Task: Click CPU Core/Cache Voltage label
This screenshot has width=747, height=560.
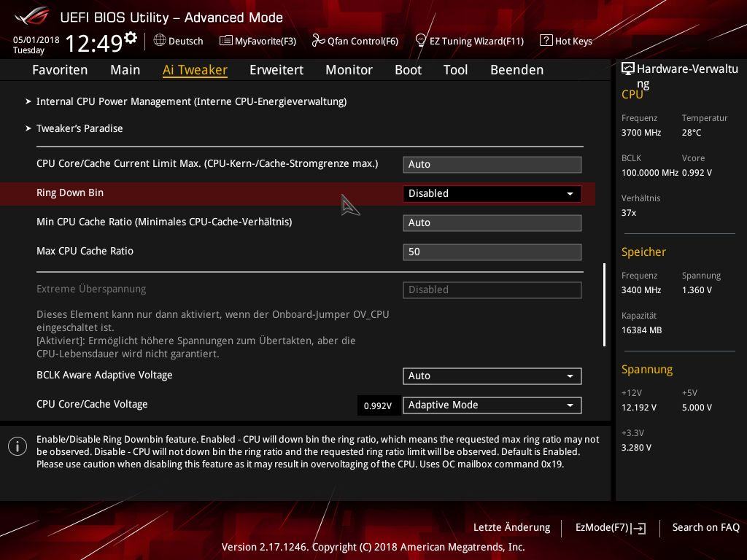Action: 92,404
